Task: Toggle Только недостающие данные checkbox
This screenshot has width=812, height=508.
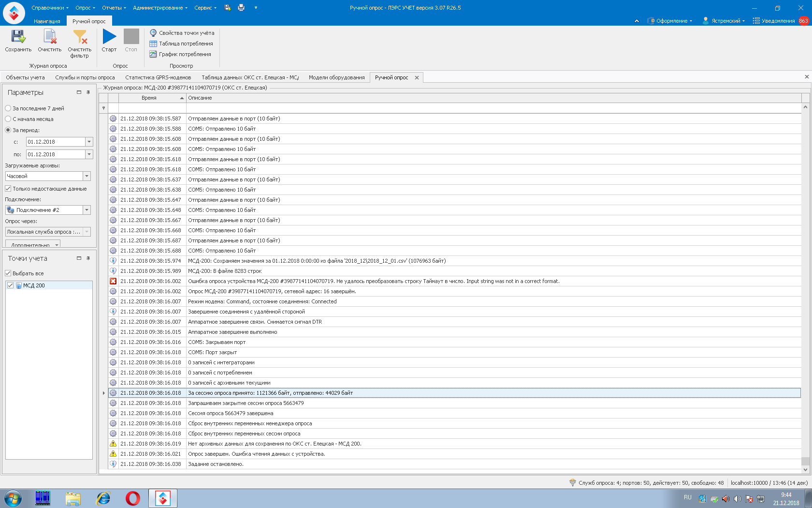Action: pos(8,189)
